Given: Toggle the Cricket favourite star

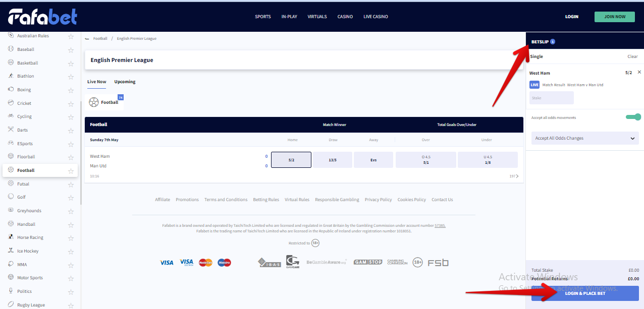Looking at the screenshot, I should (71, 103).
